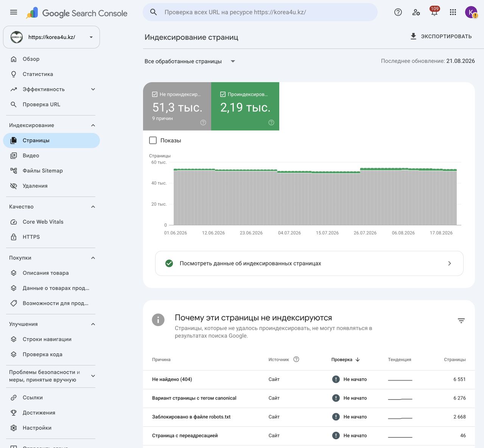Click the Core Web Vitals gauge icon
This screenshot has width=484, height=448.
(x=14, y=222)
